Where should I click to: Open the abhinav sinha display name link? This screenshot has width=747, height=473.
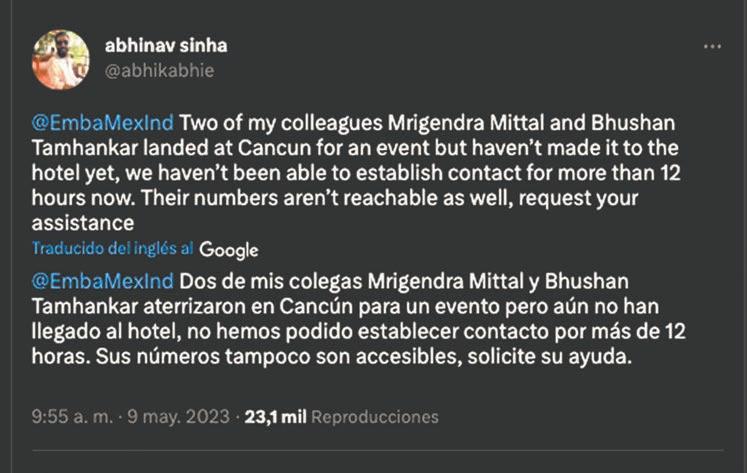[x=166, y=45]
